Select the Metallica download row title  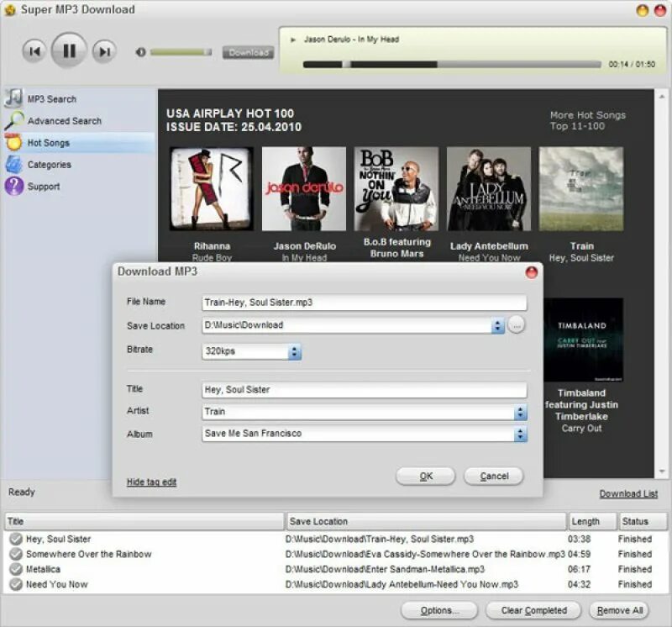point(43,569)
